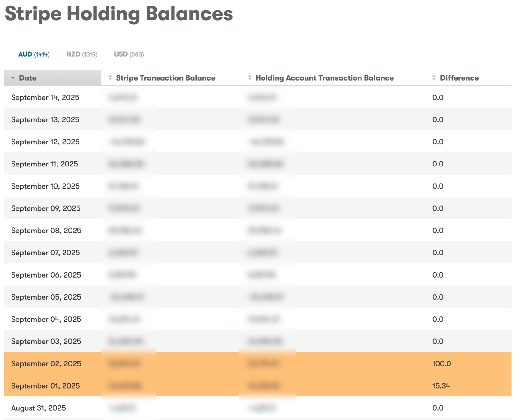Sort by Difference header text

459,78
